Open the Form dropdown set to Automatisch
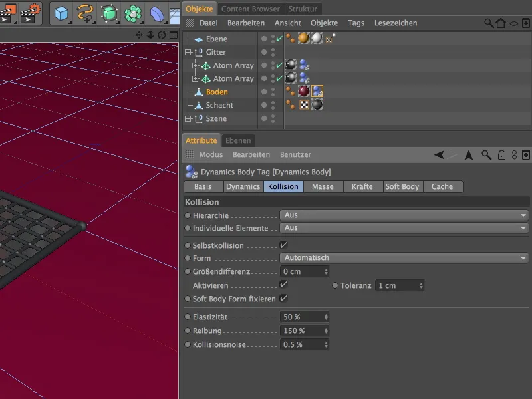Screen dimensions: 532x399 pos(404,257)
